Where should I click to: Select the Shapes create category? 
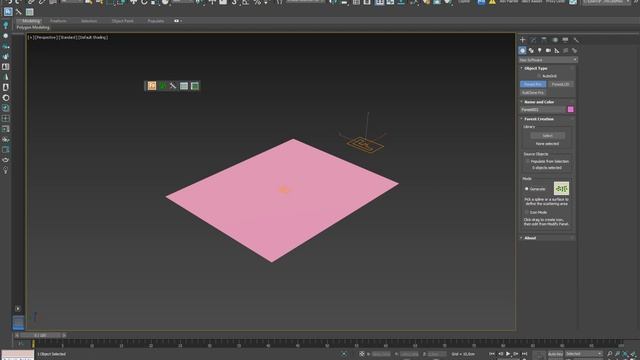pyautogui.click(x=531, y=51)
